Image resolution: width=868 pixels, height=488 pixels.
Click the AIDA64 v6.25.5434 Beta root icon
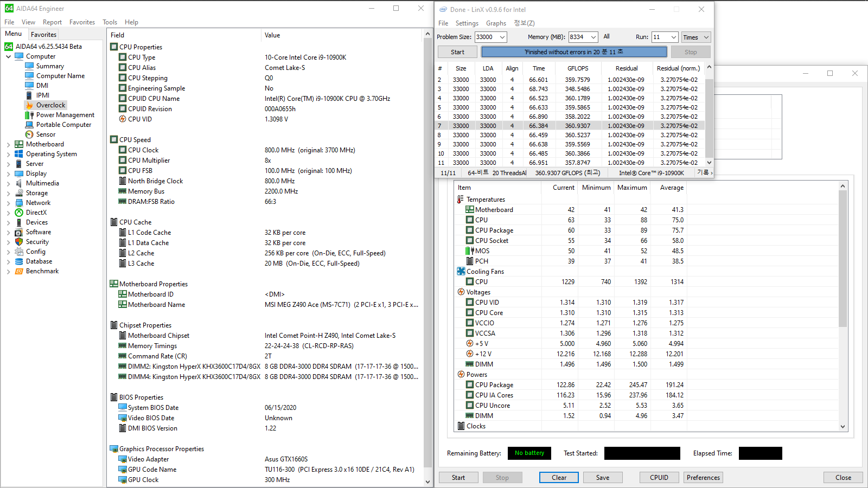coord(9,47)
